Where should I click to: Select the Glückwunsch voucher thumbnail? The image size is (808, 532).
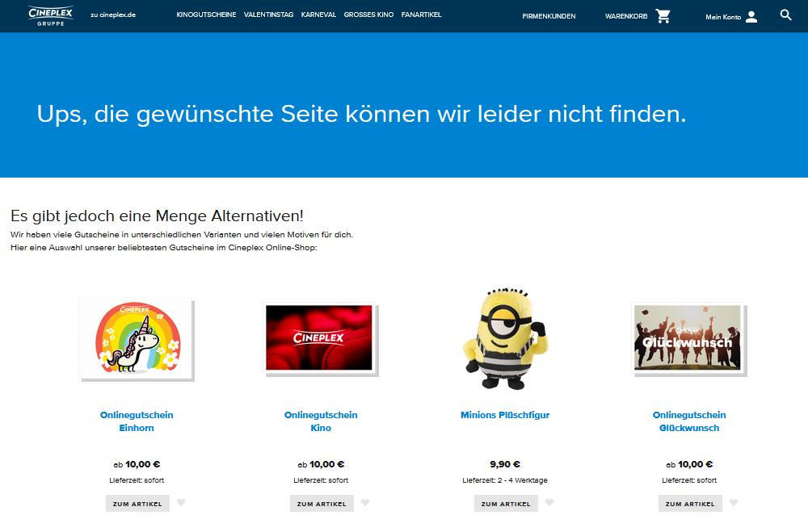click(688, 337)
